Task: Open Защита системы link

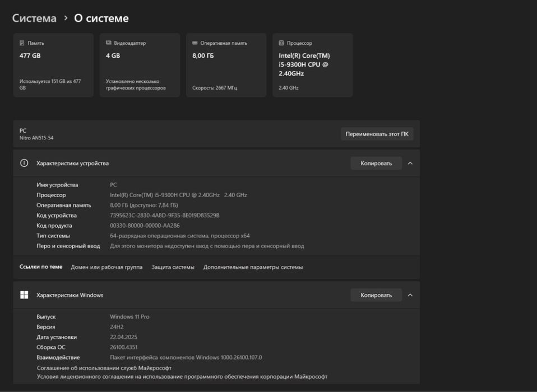Action: [x=173, y=267]
